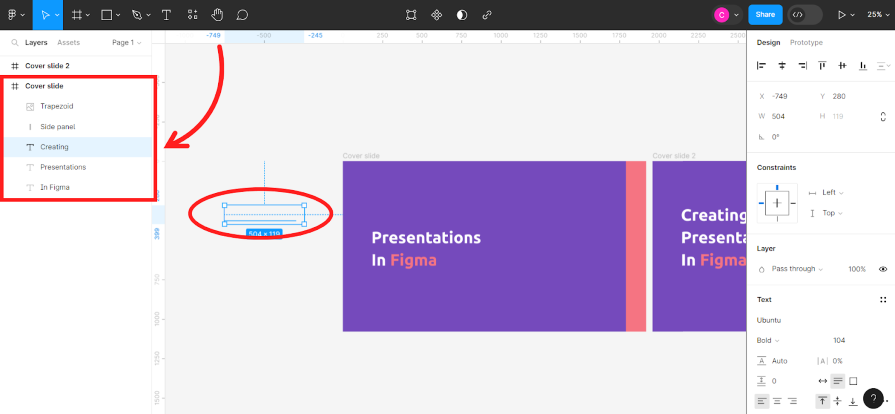Toggle Dev Mode switch
895x414 pixels.
pyautogui.click(x=804, y=15)
